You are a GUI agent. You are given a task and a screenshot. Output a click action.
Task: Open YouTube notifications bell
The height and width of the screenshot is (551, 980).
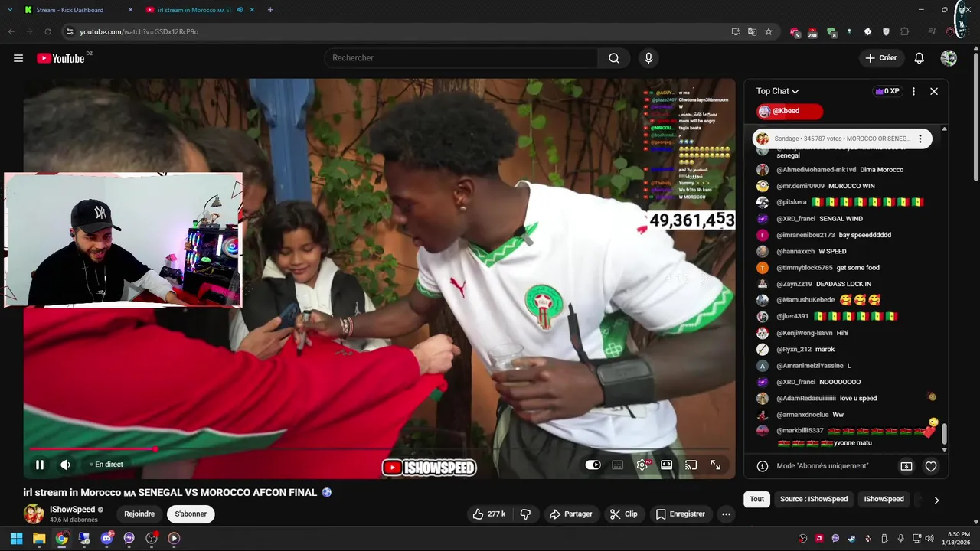(920, 58)
